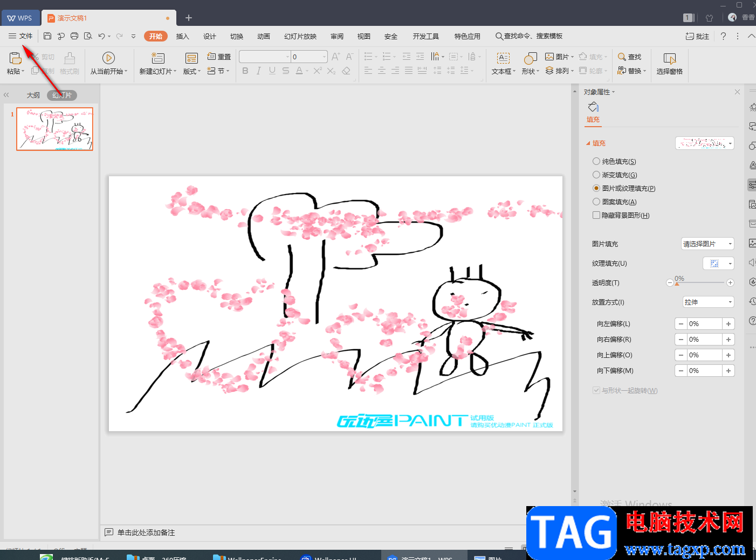Switch to the 演示文稿1 document tab
Viewport: 756px width, 560px height.
point(109,18)
